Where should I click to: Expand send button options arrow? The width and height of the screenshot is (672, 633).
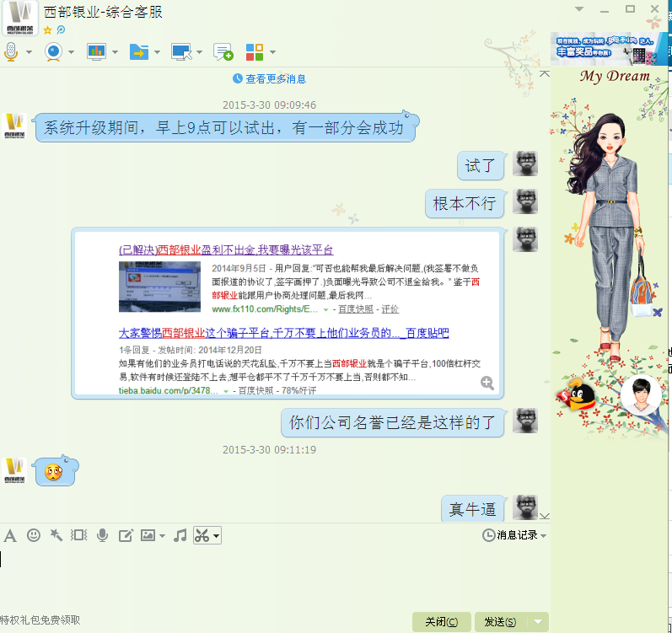click(538, 622)
